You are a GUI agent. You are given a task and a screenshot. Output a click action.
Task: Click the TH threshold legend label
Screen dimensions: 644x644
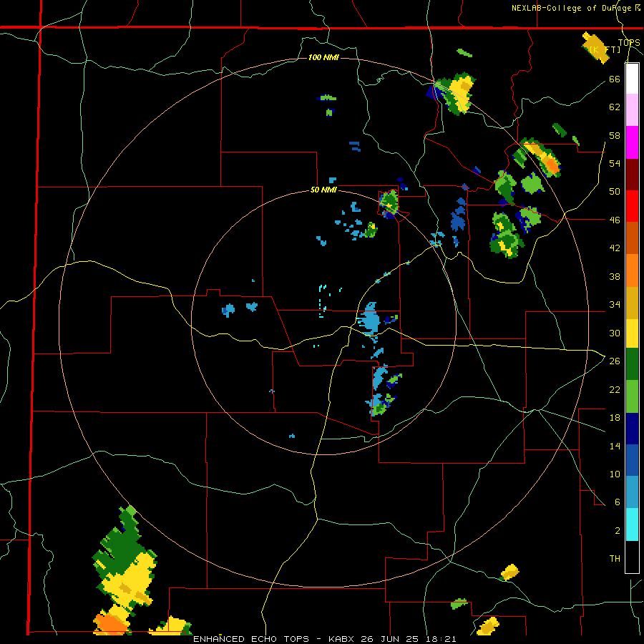[615, 559]
